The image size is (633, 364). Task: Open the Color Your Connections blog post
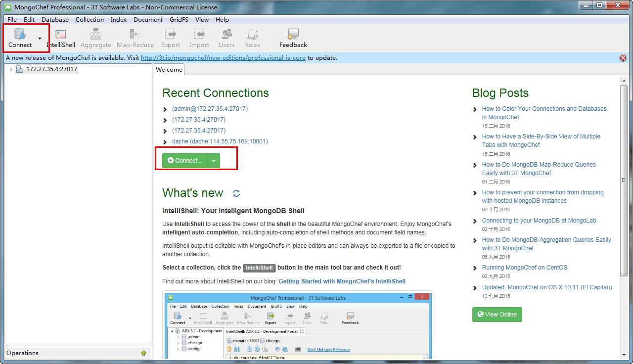544,113
